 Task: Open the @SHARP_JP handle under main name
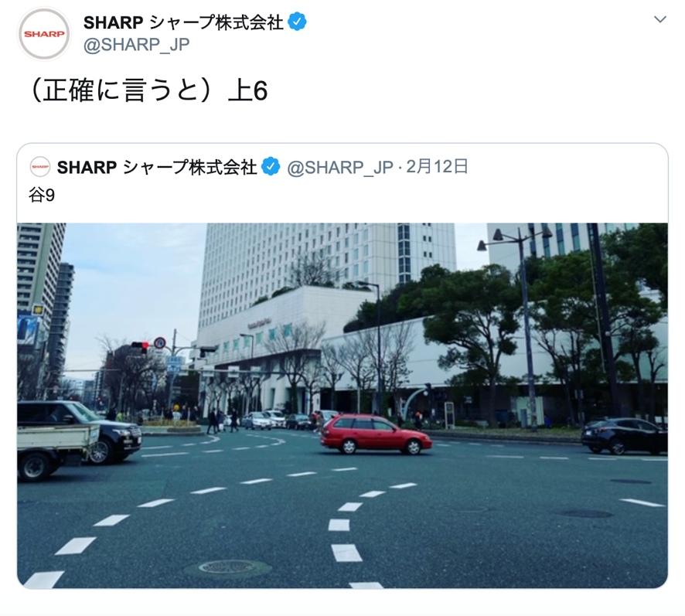pos(136,45)
